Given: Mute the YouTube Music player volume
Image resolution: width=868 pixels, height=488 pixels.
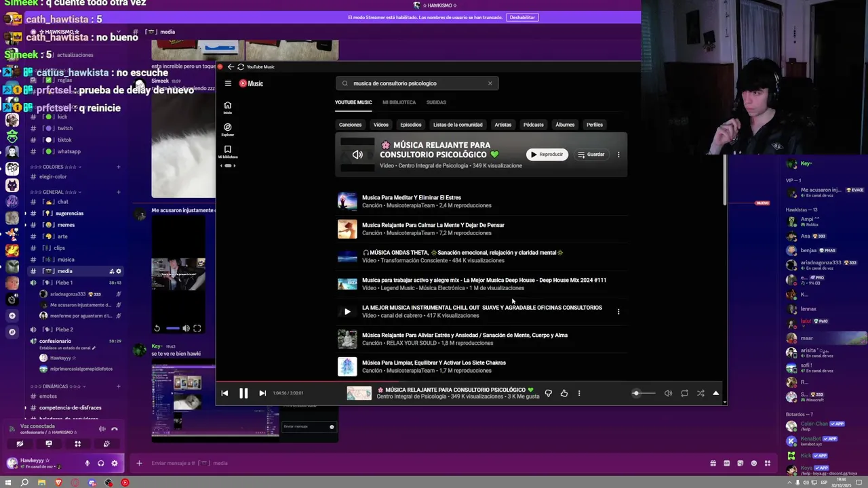Looking at the screenshot, I should pyautogui.click(x=668, y=393).
